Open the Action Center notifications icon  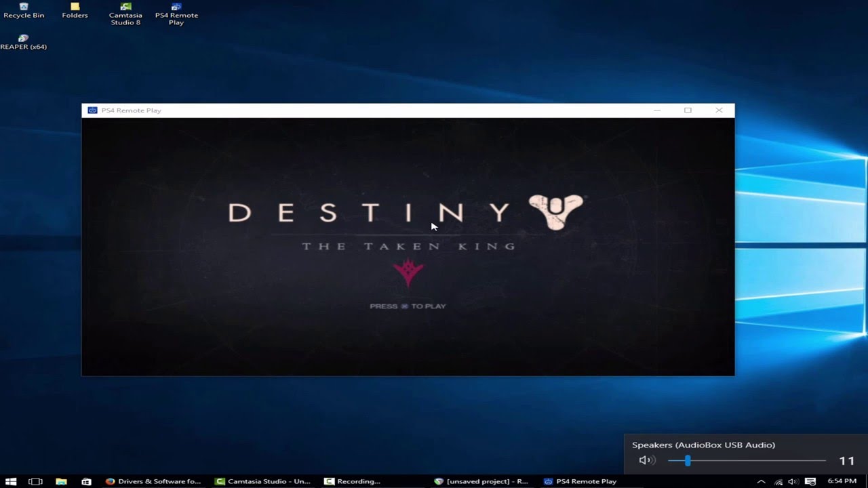(x=810, y=481)
